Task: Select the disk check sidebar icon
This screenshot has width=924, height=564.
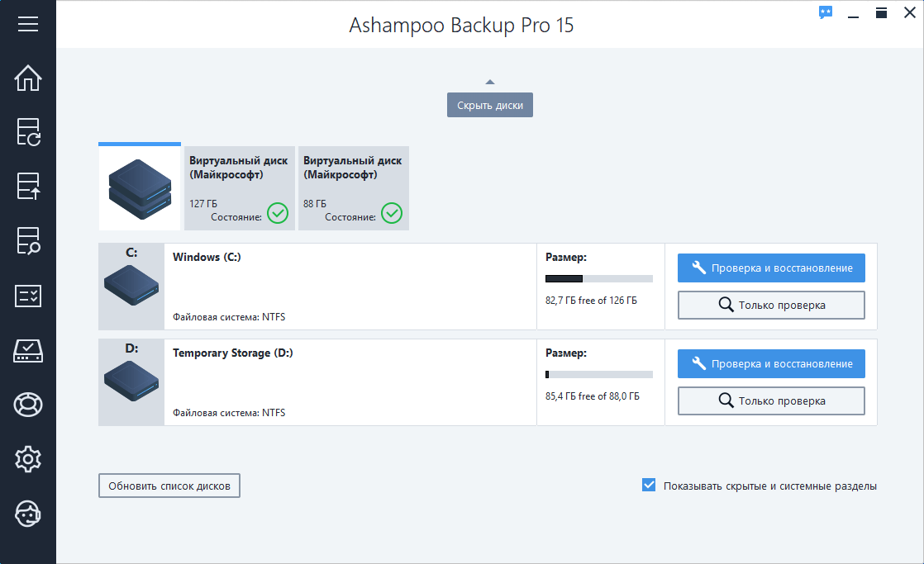Action: pos(28,350)
